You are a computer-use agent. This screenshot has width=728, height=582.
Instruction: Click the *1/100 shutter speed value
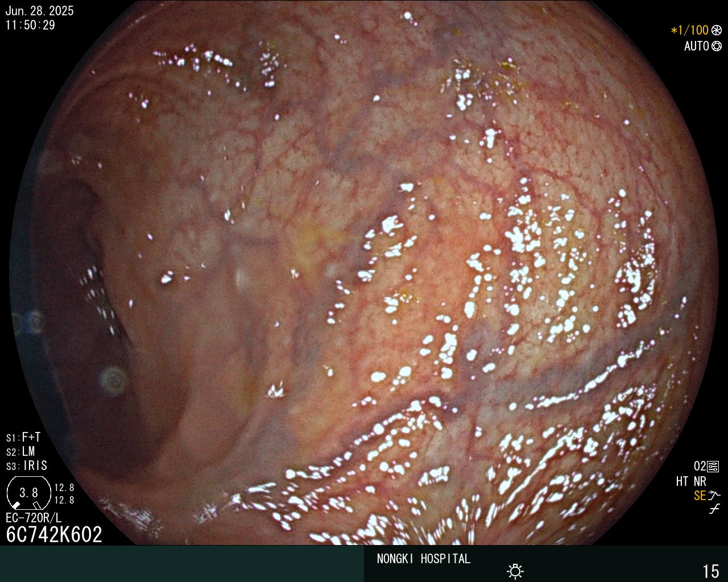click(x=690, y=30)
